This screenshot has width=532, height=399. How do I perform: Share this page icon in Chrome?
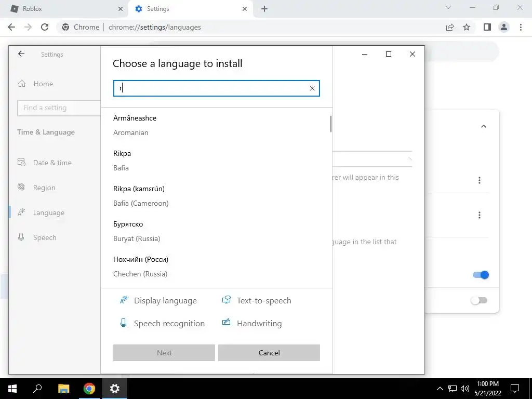450,27
